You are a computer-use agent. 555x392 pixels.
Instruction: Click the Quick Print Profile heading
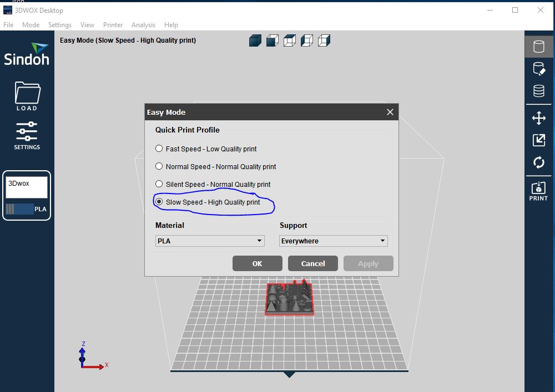pos(187,130)
